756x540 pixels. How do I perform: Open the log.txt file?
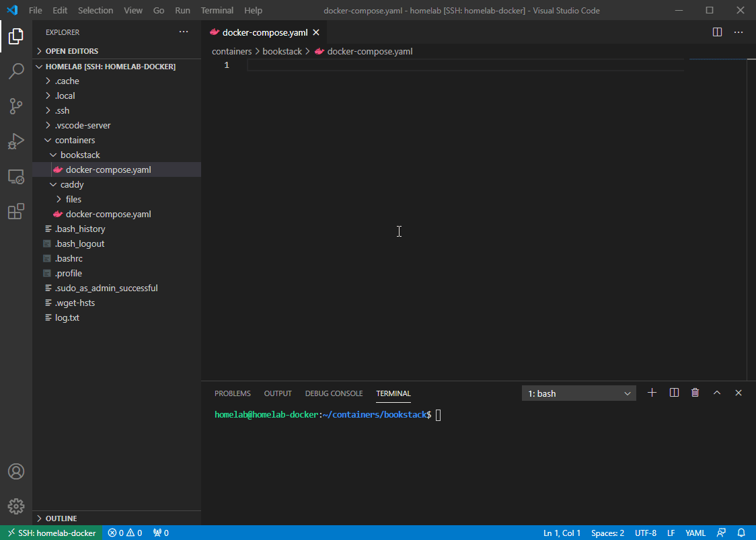pos(116,317)
